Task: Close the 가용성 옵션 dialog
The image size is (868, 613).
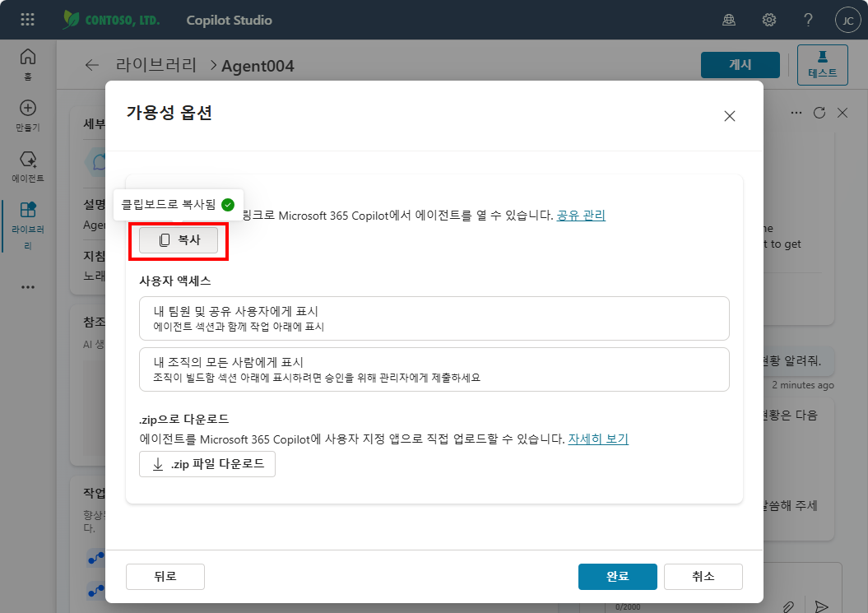Action: [x=730, y=116]
